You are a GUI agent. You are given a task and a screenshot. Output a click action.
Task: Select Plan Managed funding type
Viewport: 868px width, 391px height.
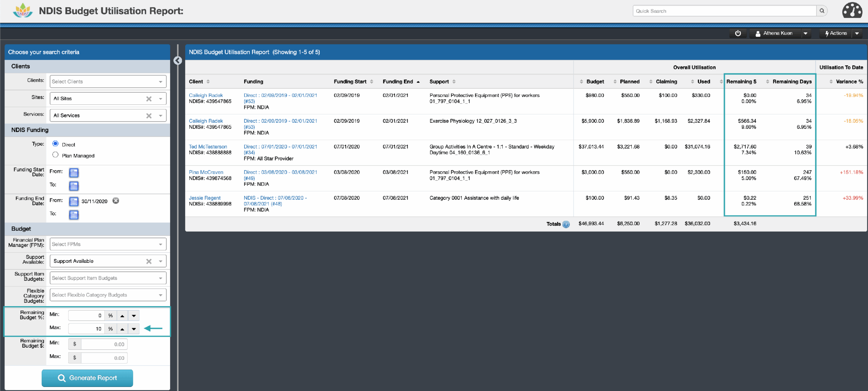55,155
